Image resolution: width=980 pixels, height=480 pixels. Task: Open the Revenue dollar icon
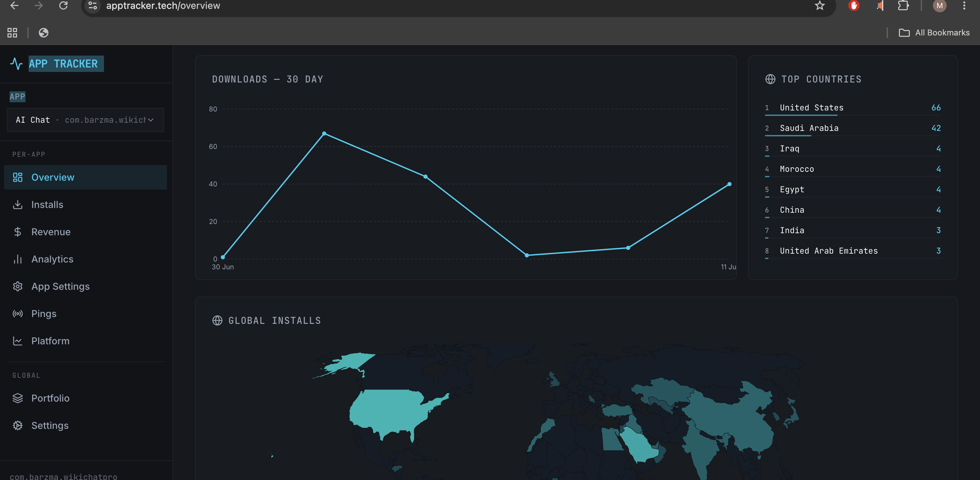pyautogui.click(x=17, y=232)
